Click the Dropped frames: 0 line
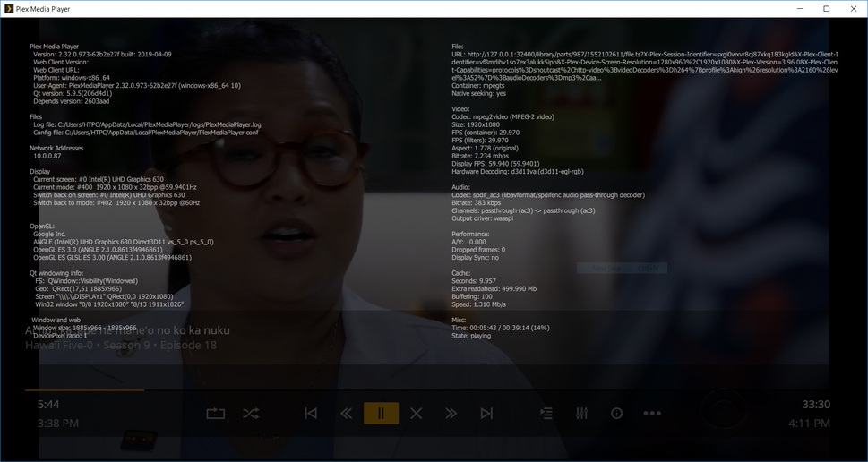Screen dimensions: 868x462 coord(478,250)
